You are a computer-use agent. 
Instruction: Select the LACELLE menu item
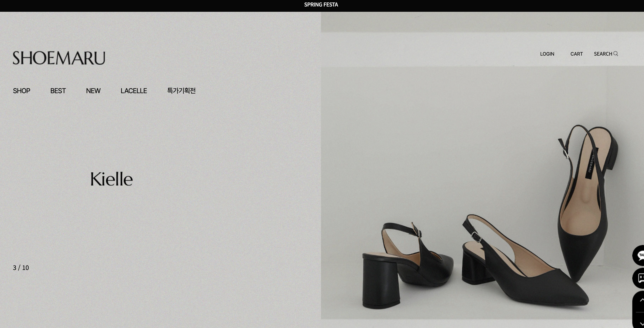134,91
